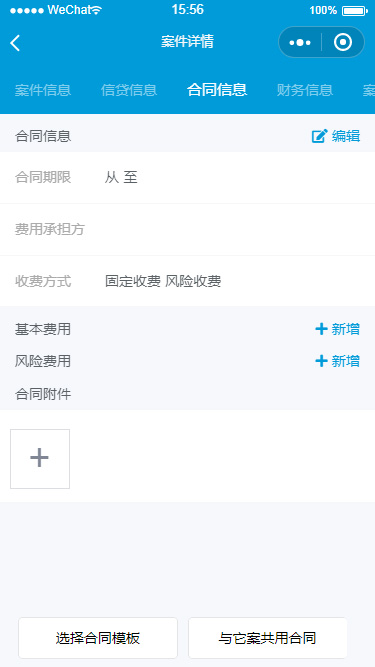Image resolution: width=375 pixels, height=667 pixels.
Task: Click the 编辑 link for contract info
Action: click(346, 136)
